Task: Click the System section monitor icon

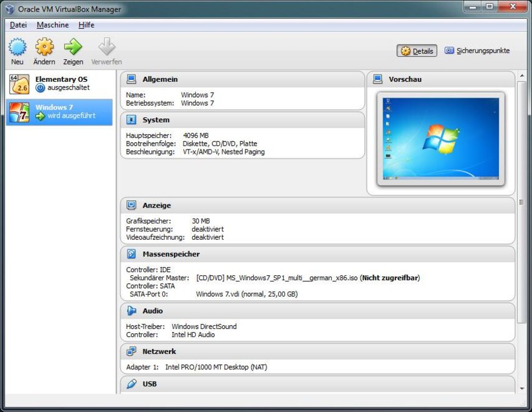Action: click(131, 120)
